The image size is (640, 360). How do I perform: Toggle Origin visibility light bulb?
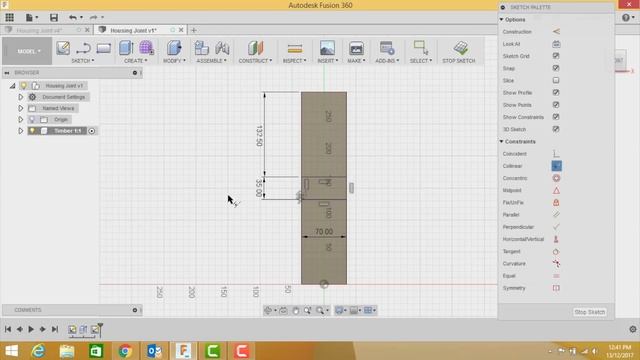32,120
